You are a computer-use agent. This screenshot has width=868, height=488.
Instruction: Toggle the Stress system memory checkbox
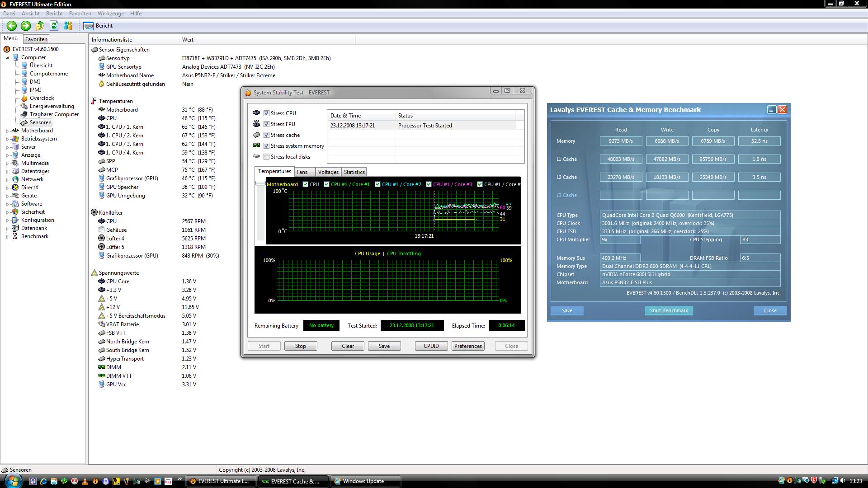click(x=267, y=146)
